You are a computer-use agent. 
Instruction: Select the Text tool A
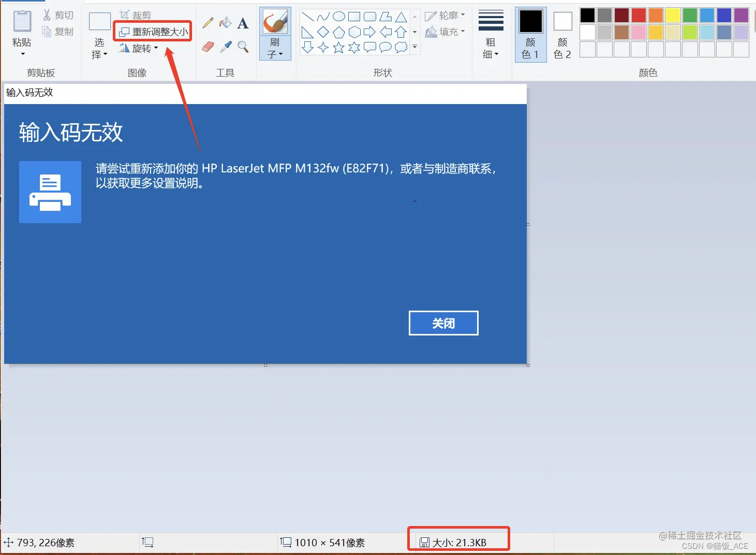243,23
